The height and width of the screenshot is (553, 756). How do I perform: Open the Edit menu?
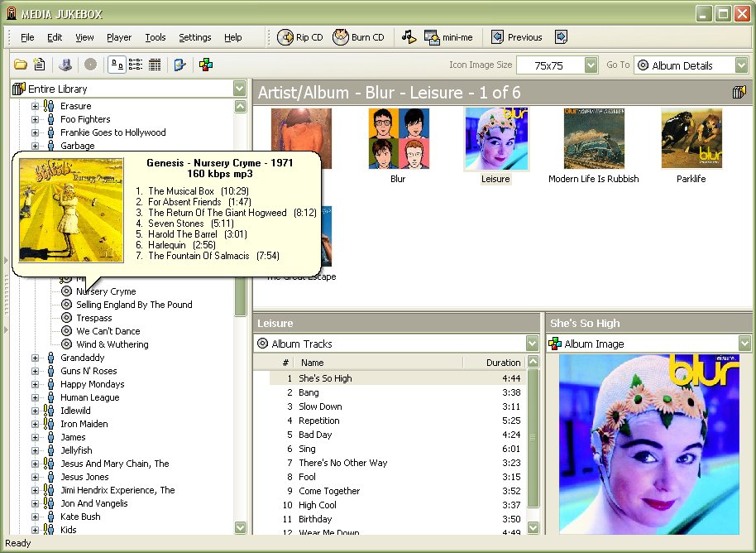(x=55, y=37)
